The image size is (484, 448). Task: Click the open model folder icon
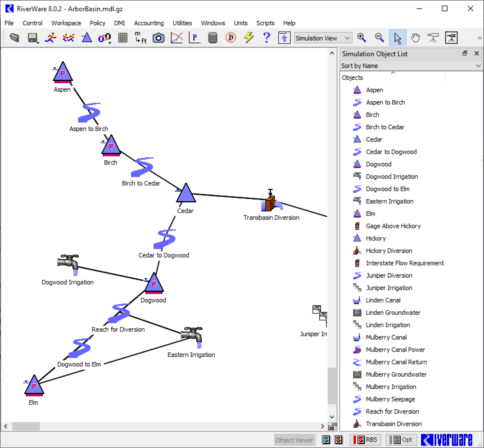(14, 38)
